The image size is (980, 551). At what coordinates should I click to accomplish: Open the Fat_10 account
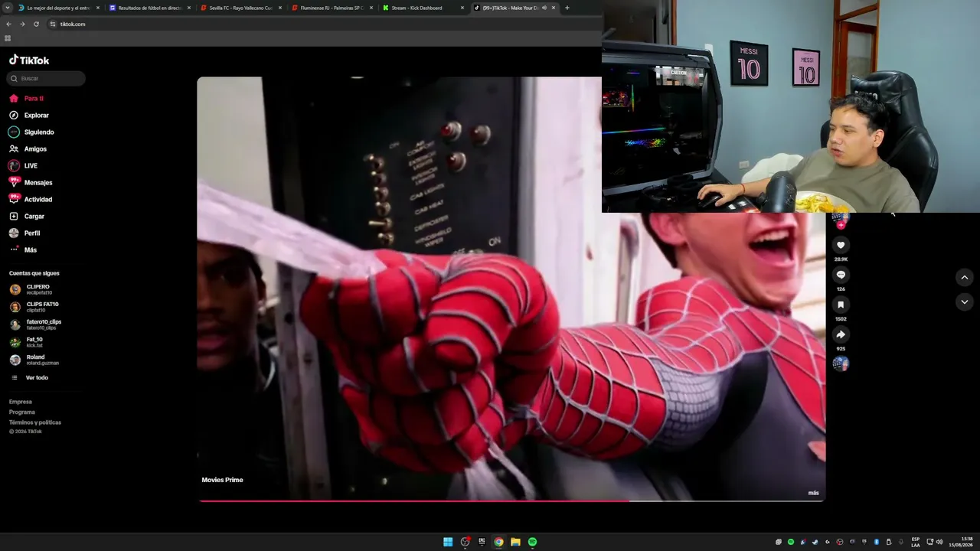pos(26,342)
